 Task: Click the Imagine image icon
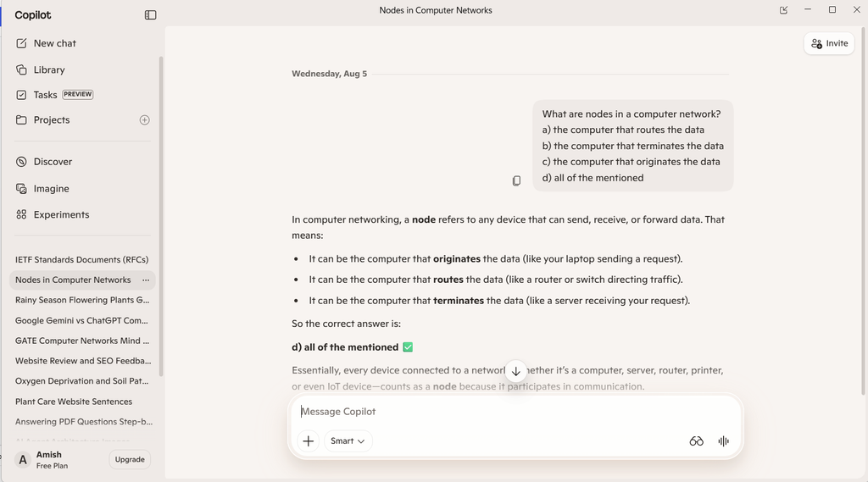[x=21, y=189]
